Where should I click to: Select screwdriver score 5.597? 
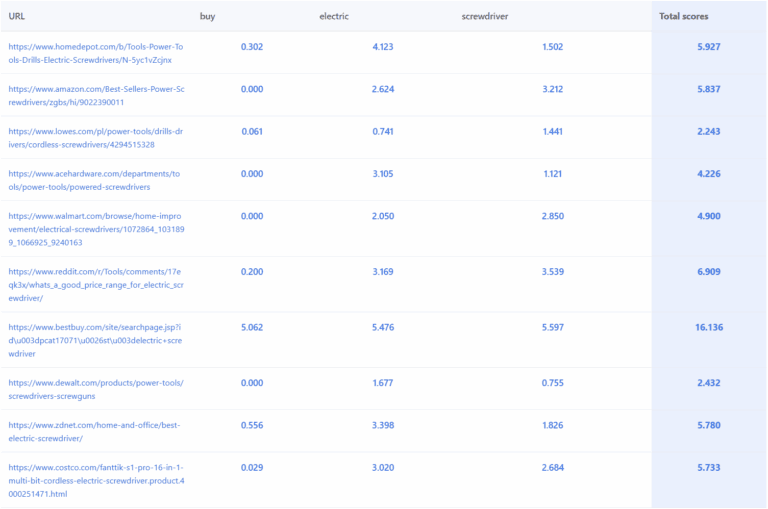[x=552, y=327]
